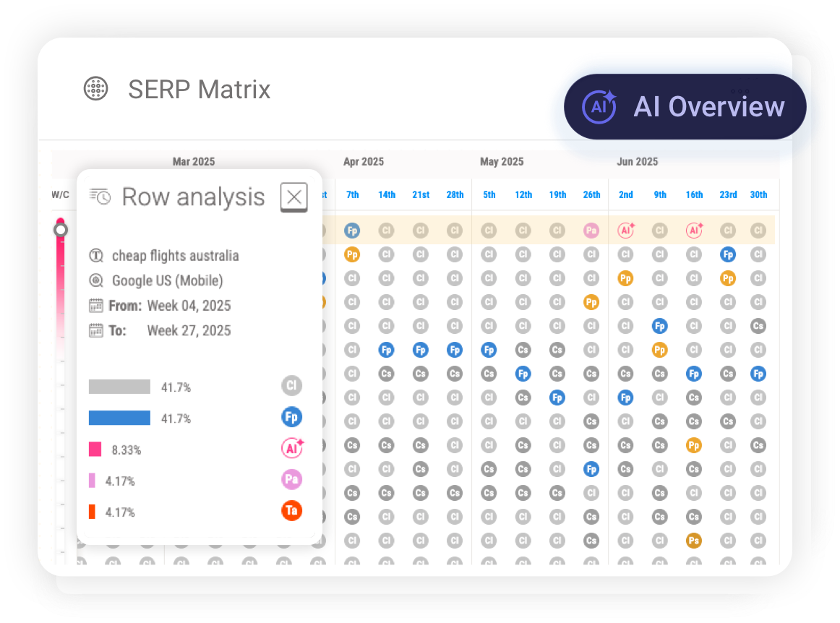
Task: Select the blue Fp legend icon
Action: tap(292, 417)
